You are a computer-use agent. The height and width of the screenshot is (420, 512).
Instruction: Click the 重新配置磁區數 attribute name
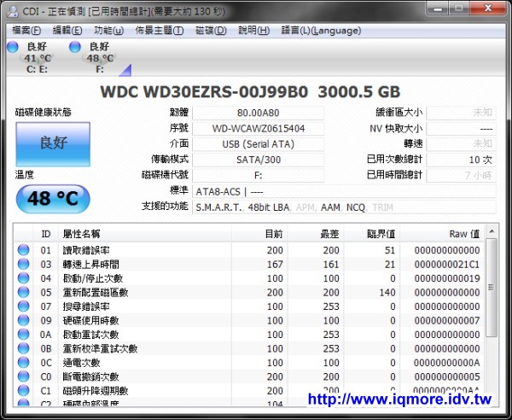coord(96,292)
